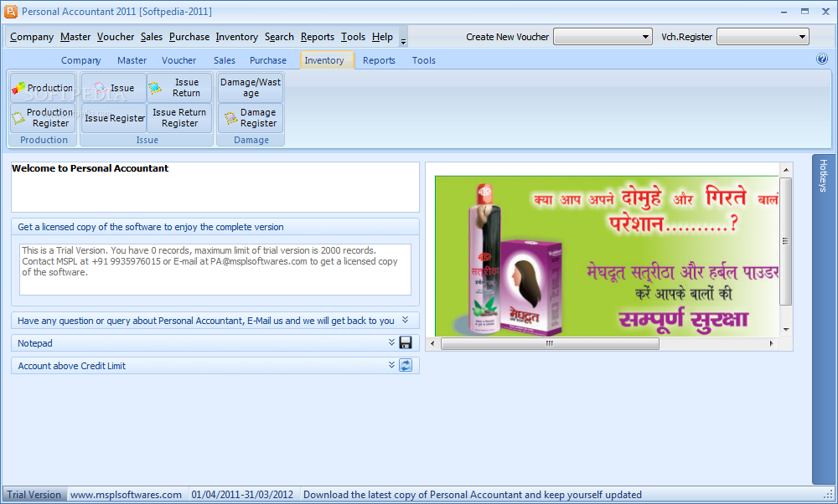Click the ad panel scroll right arrow
The width and height of the screenshot is (838, 504).
coord(771,343)
